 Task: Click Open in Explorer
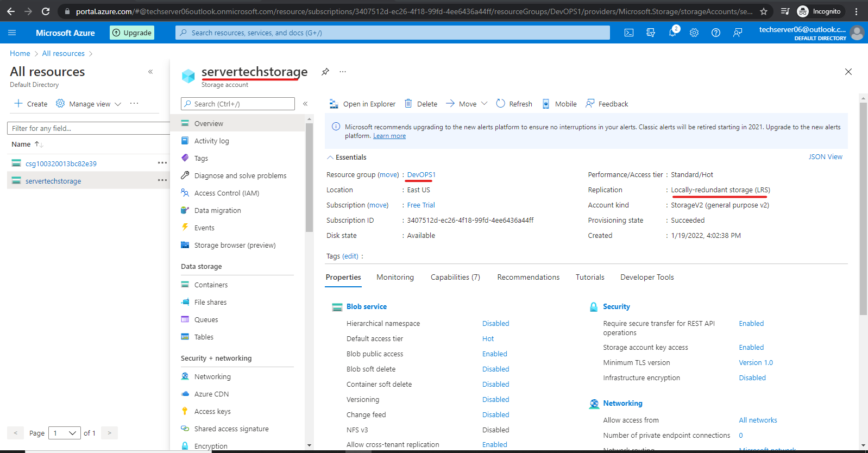(362, 104)
